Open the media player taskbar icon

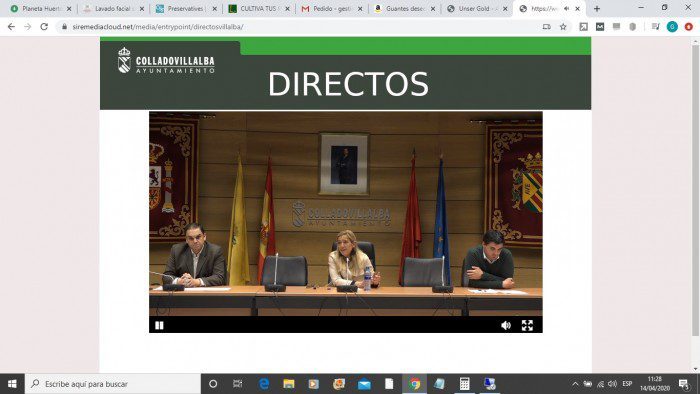[314, 384]
